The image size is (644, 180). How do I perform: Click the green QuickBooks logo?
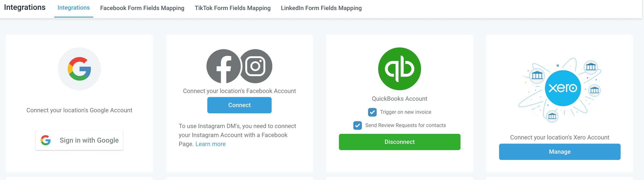[400, 69]
